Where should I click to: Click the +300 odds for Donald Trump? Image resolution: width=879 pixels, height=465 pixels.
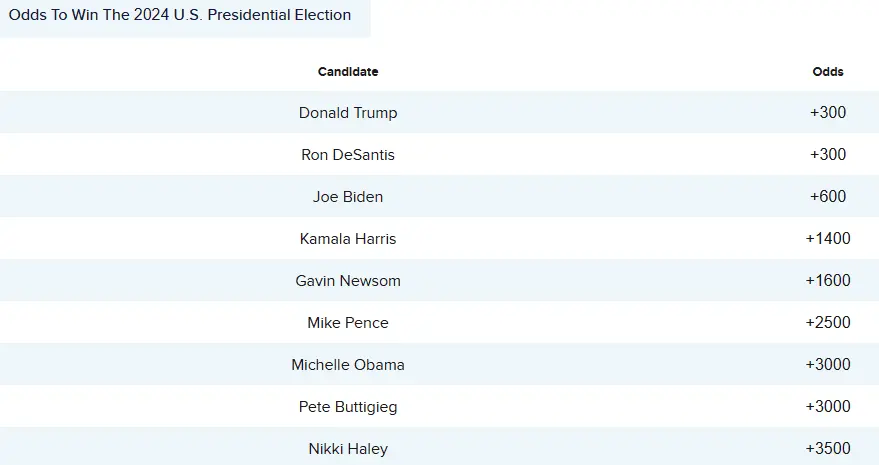point(828,113)
